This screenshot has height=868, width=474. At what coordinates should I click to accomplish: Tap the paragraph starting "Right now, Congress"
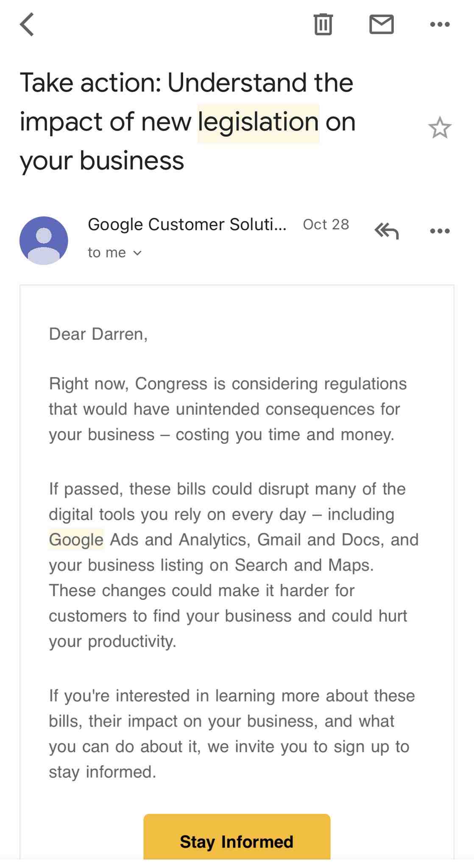point(228,409)
